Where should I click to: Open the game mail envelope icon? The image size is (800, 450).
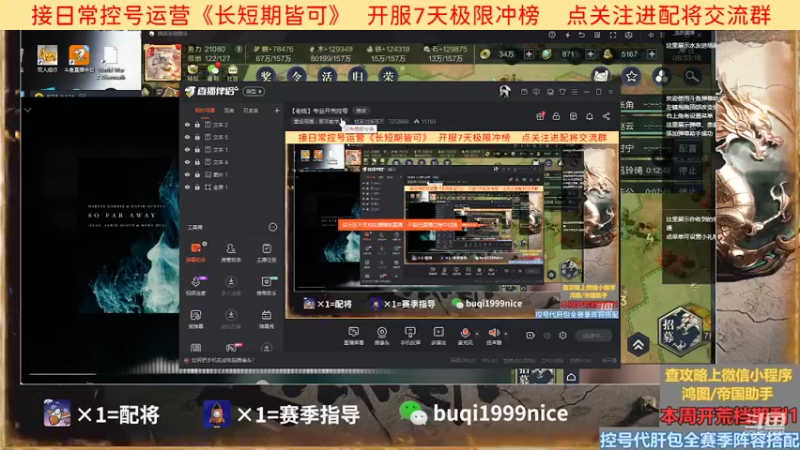(601, 76)
